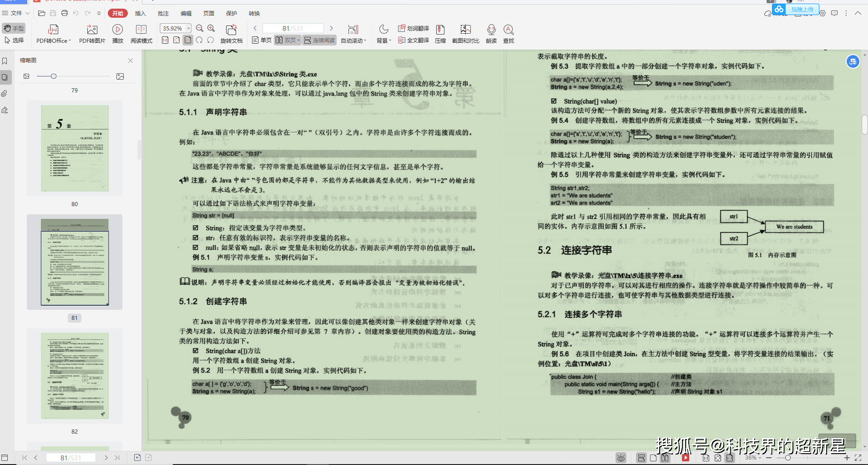The image size is (868, 465).
Task: Click the 划词翻译 word translation button
Action: tap(414, 28)
